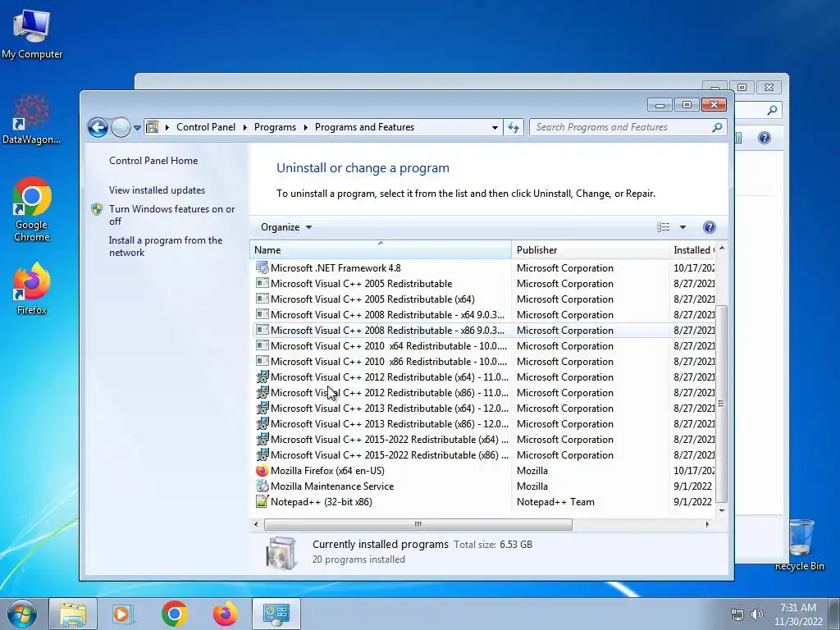Select Programs and Features breadcrumb
This screenshot has width=840, height=630.
364,127
